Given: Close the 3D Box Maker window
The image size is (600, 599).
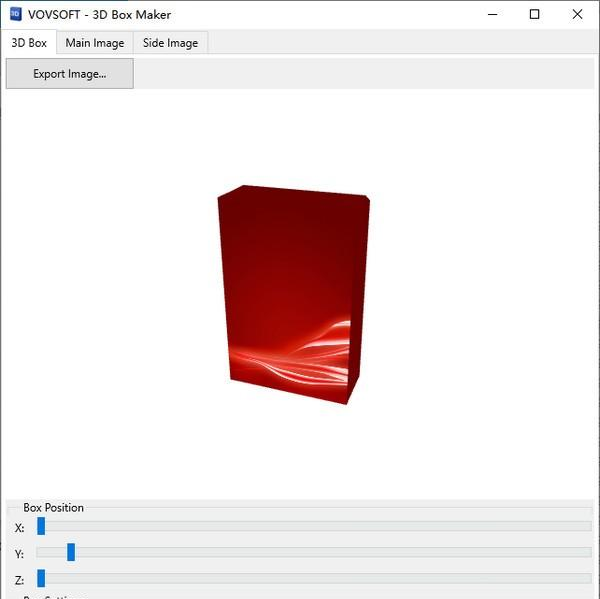Looking at the screenshot, I should click(x=577, y=15).
